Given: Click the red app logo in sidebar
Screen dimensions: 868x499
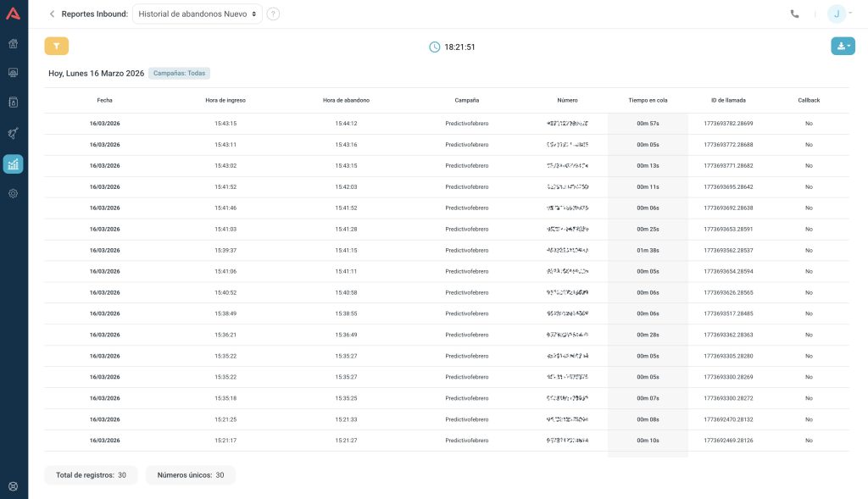Looking at the screenshot, I should coord(14,14).
